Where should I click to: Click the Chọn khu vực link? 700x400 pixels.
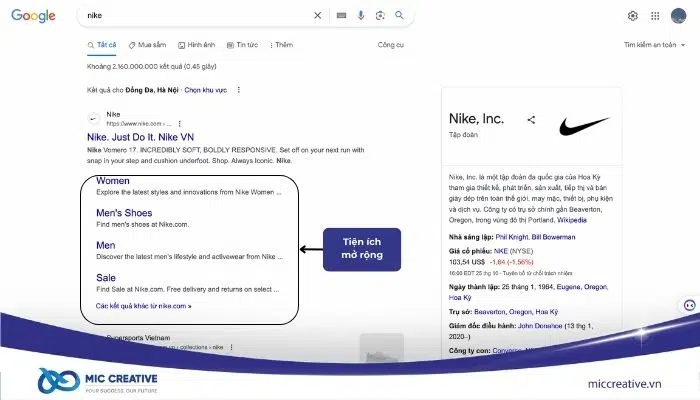[x=206, y=90]
